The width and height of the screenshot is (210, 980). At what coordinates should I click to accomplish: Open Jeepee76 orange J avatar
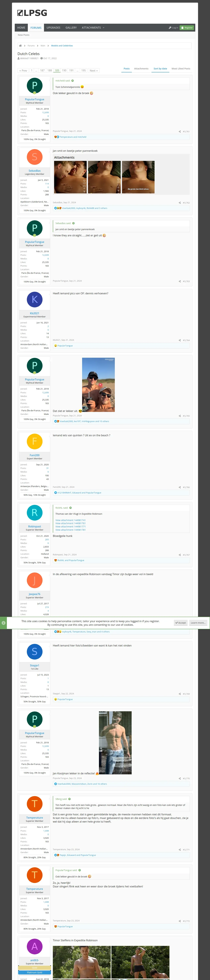[x=35, y=580]
